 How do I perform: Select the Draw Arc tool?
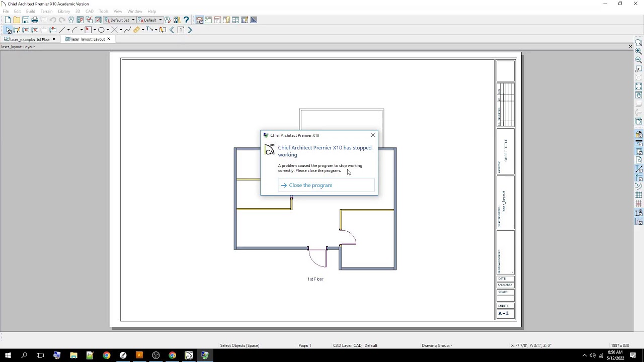click(x=75, y=30)
